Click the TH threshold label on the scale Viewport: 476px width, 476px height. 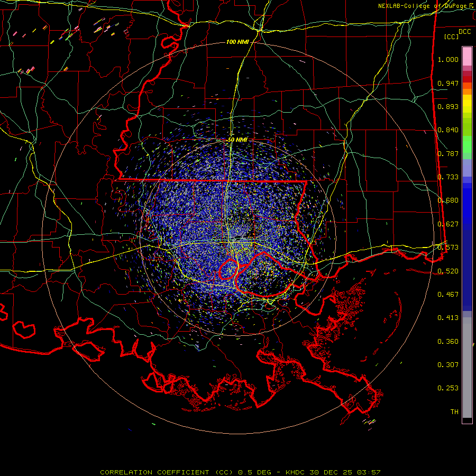tap(454, 412)
